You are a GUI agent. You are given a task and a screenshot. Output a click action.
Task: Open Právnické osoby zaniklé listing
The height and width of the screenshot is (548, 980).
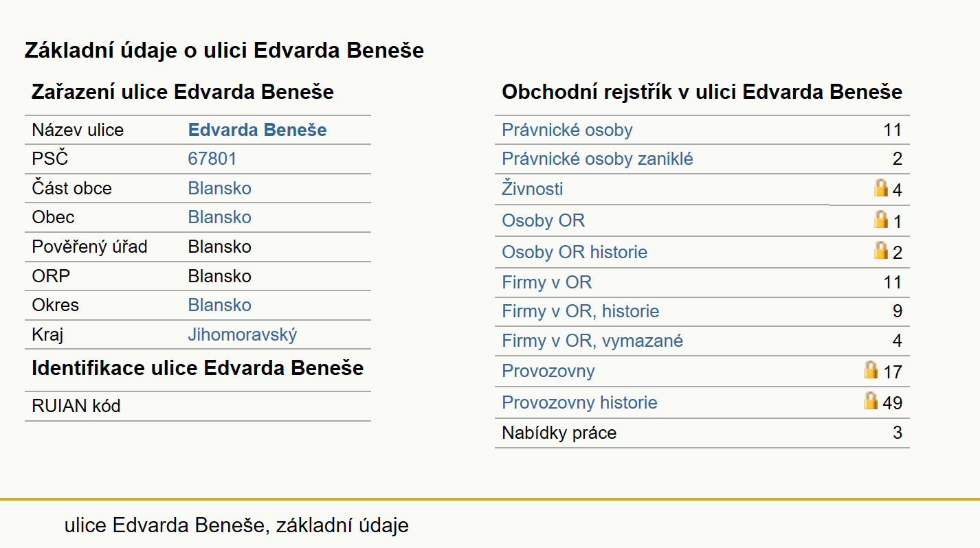[597, 159]
